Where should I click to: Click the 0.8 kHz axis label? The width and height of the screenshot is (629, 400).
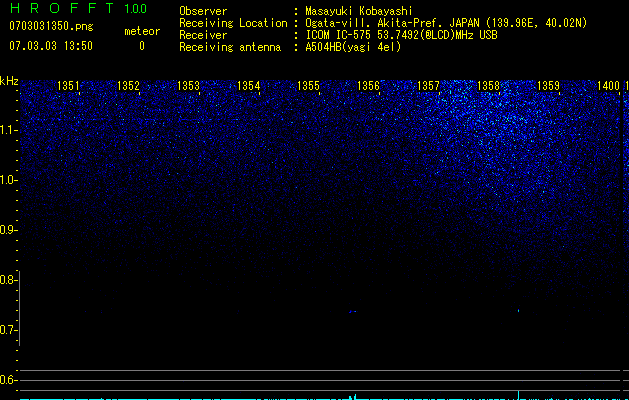point(9,280)
